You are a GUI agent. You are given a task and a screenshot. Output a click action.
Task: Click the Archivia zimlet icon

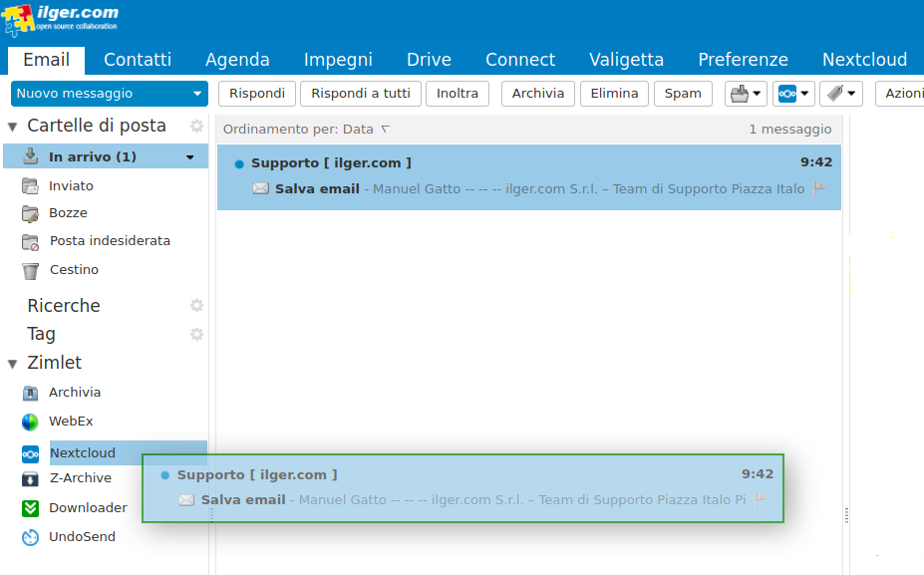pos(30,393)
